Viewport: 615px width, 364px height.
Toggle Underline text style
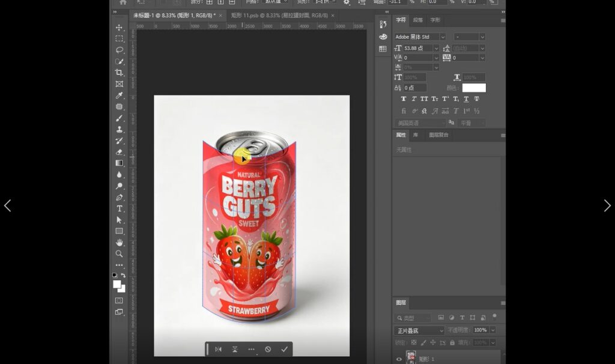coord(466,99)
